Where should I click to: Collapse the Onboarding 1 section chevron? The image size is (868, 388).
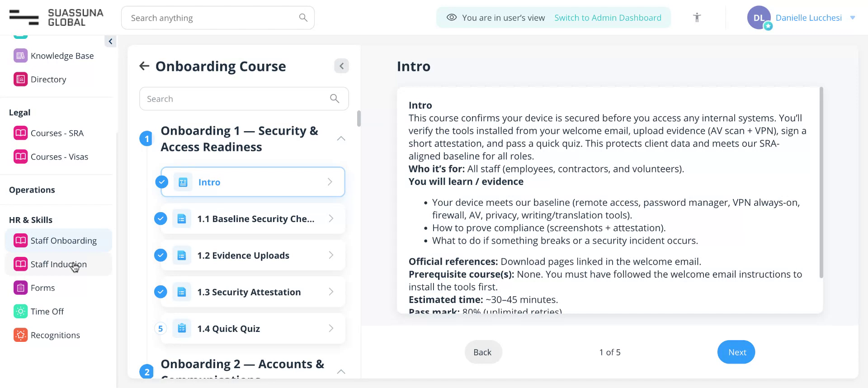(x=341, y=138)
